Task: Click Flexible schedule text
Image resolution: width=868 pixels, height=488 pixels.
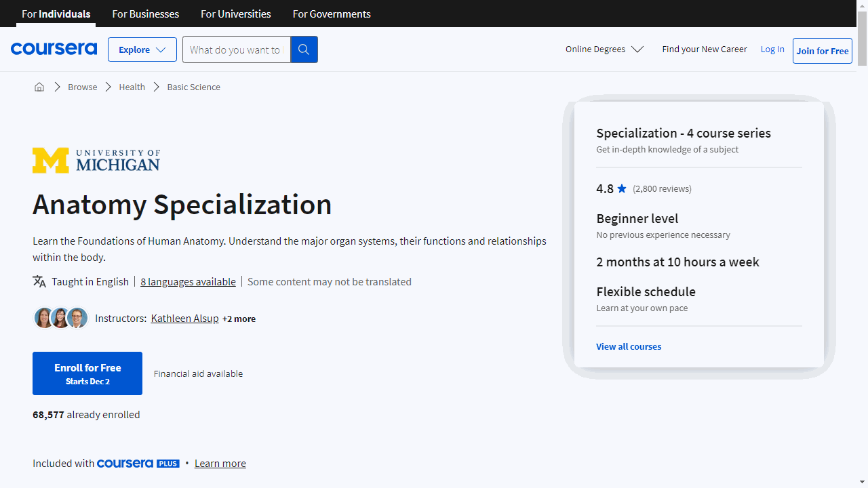Action: point(646,291)
